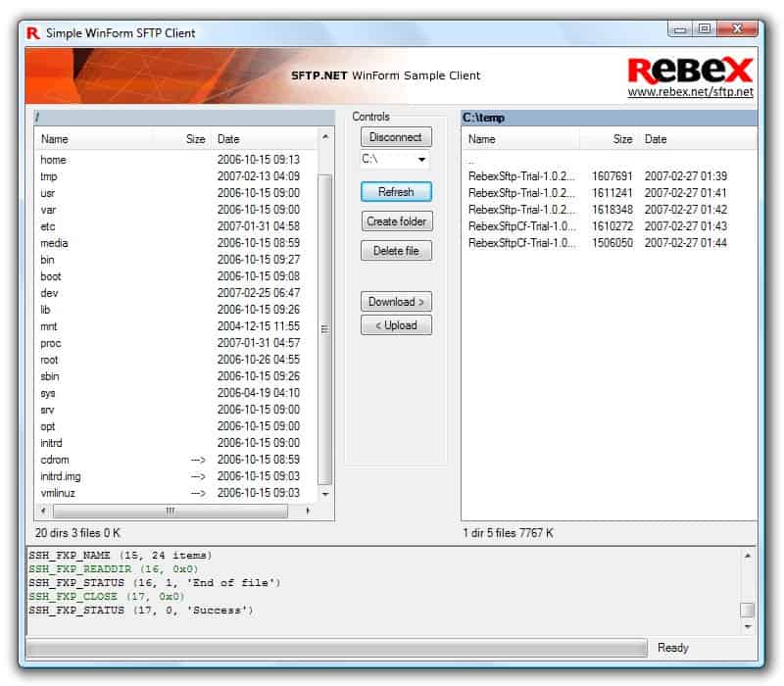Screen dimensions: 784x686
Task: Click the Rebex logo in the banner
Action: pos(690,71)
